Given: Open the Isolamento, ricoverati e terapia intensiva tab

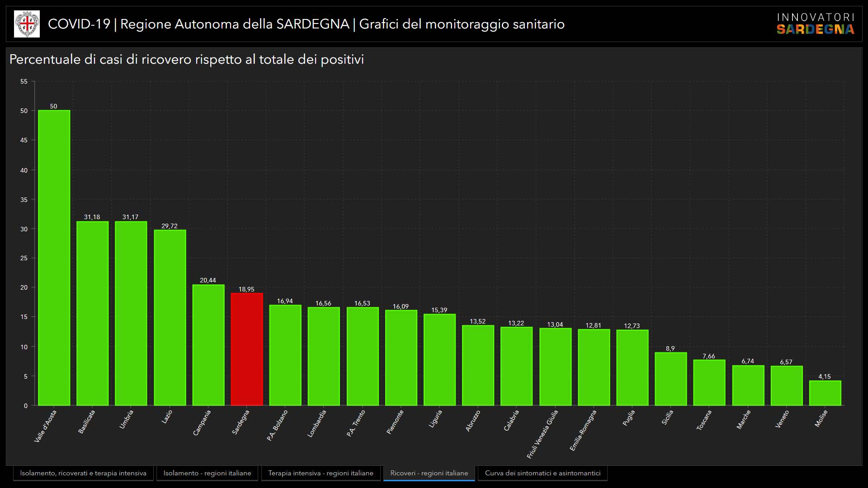Looking at the screenshot, I should pyautogui.click(x=83, y=473).
